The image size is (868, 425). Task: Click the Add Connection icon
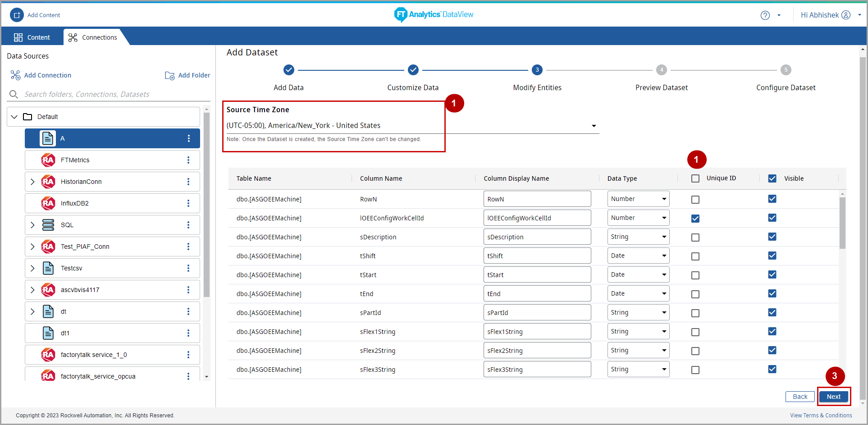(15, 75)
